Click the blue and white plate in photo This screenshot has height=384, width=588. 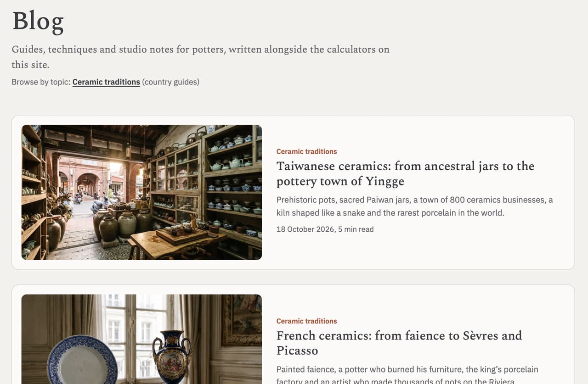[82, 361]
